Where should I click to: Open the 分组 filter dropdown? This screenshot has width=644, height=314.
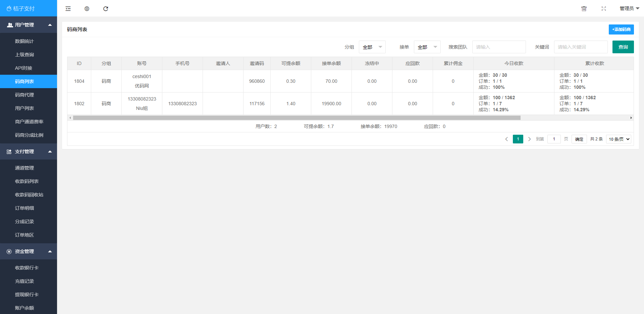[x=372, y=47]
